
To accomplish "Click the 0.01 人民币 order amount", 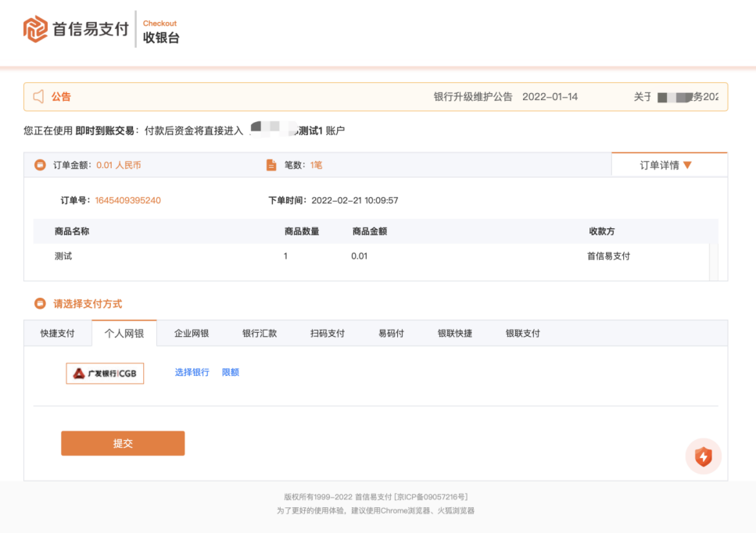I will 119,165.
